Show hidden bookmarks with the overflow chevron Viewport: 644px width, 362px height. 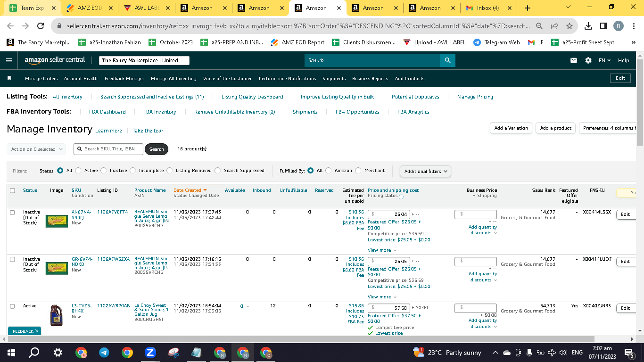click(633, 42)
